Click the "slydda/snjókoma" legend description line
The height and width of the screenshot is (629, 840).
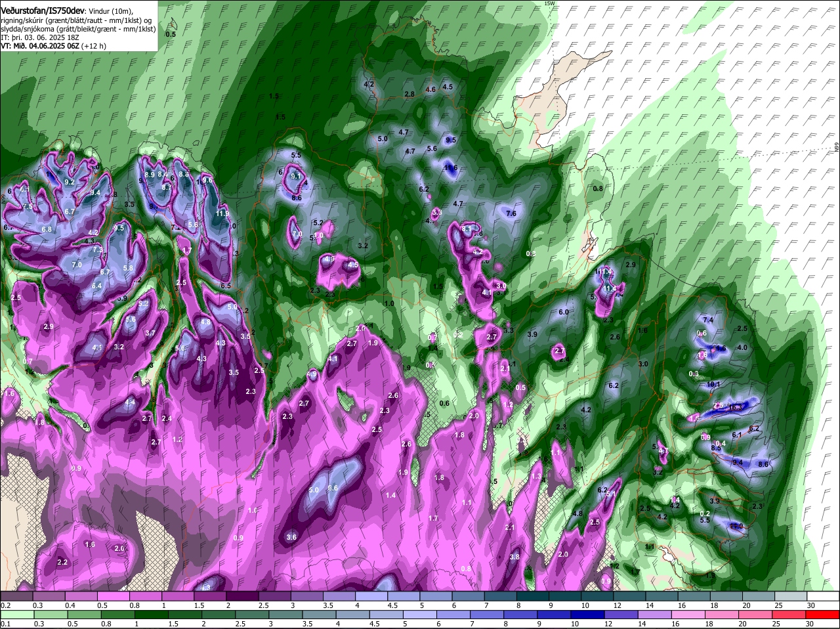tap(78, 30)
